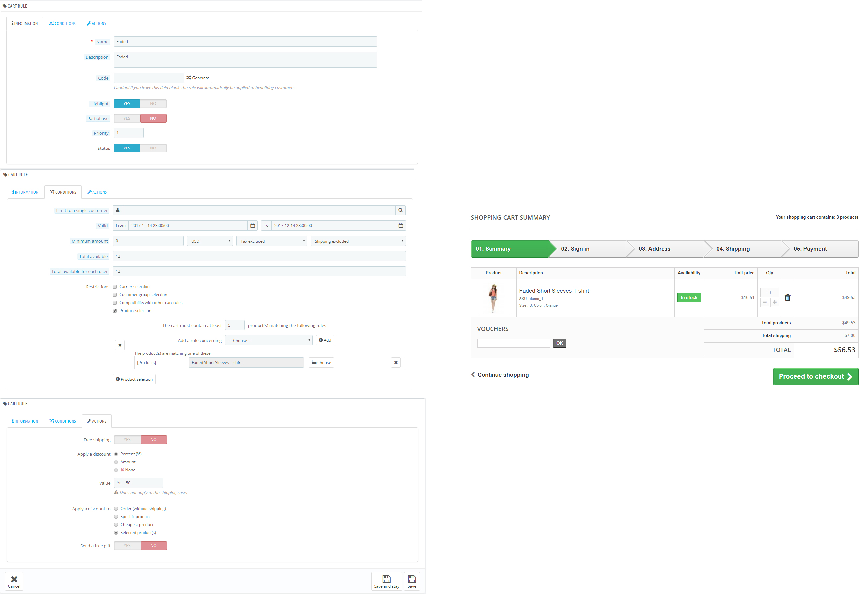Click the cart quantity input field
The width and height of the screenshot is (868, 594).
click(x=769, y=292)
